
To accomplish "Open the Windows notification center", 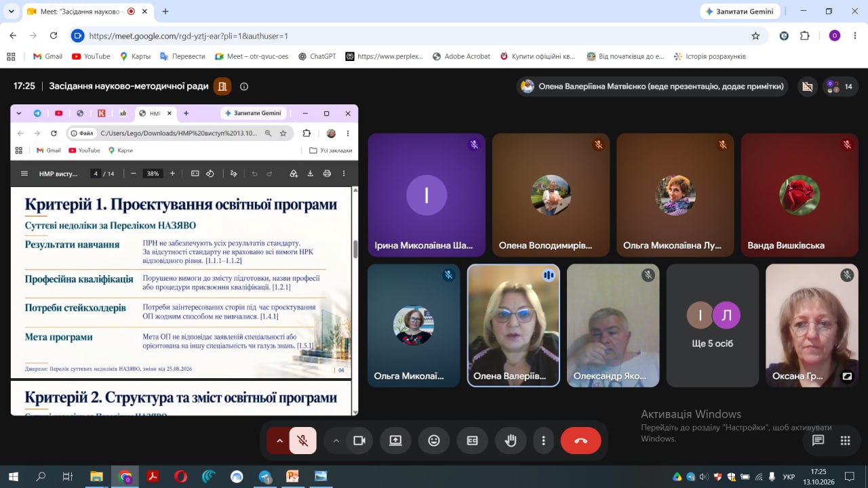I will (x=849, y=476).
